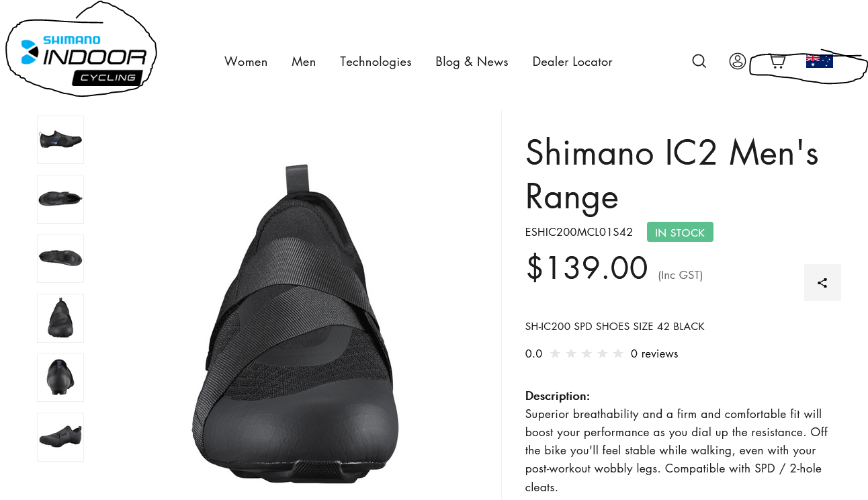Go to Blog & News

point(472,62)
